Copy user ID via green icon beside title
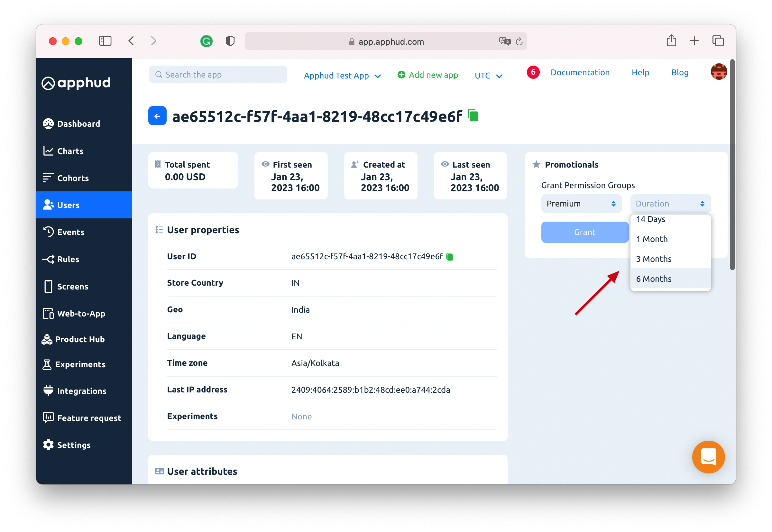Image resolution: width=772 pixels, height=532 pixels. [x=473, y=116]
